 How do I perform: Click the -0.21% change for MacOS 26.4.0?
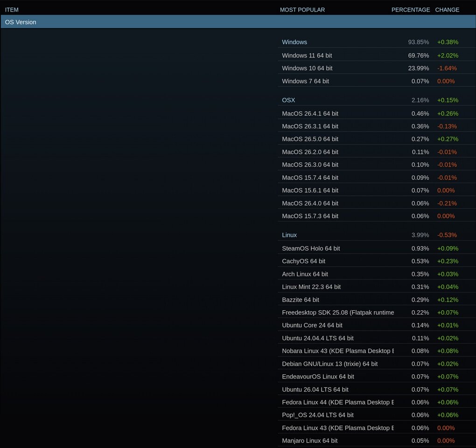447,203
